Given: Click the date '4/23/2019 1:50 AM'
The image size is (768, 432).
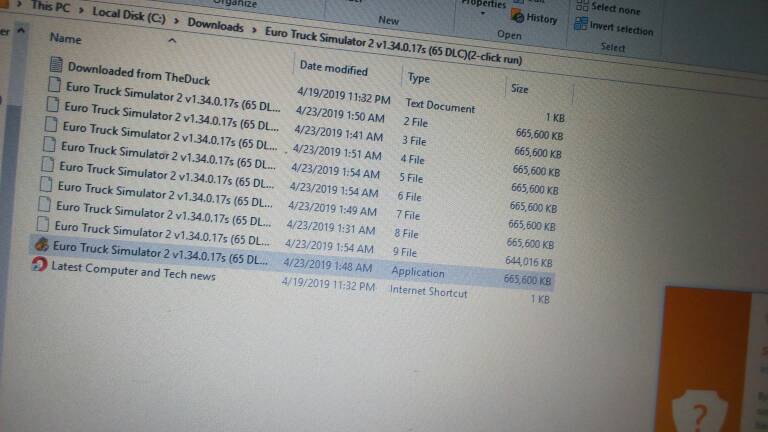Looking at the screenshot, I should coord(340,114).
